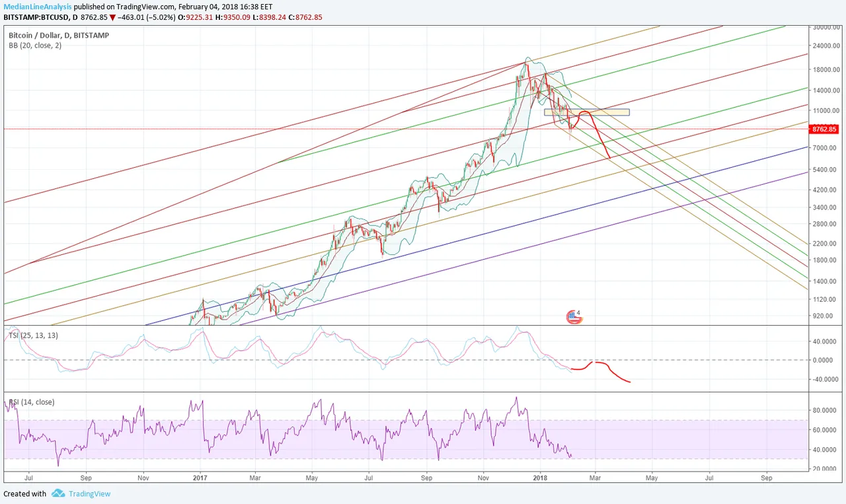This screenshot has width=846, height=504.
Task: Click the 18000.00 price axis label
Action: click(x=827, y=69)
